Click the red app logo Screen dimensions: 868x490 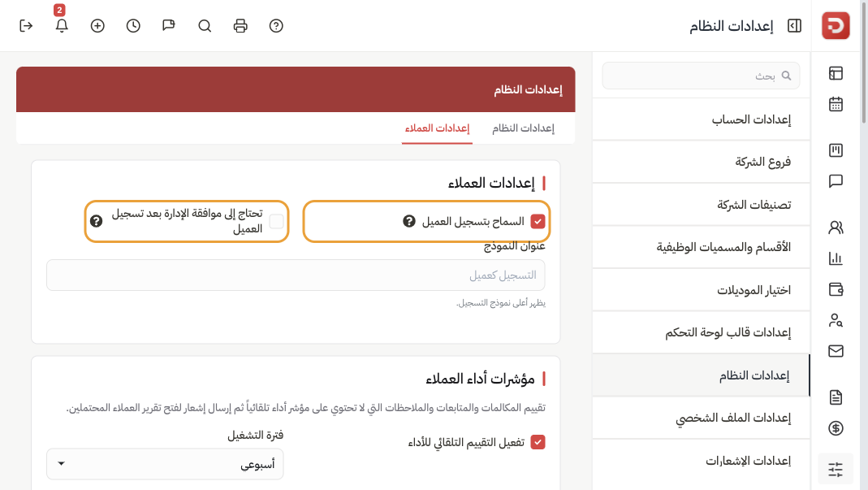pyautogui.click(x=836, y=25)
